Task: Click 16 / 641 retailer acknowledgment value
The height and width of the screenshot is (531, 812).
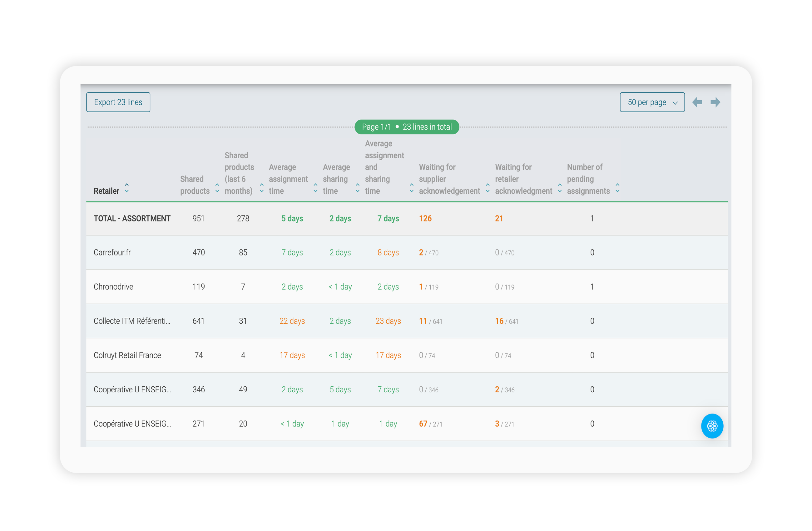Action: (507, 321)
